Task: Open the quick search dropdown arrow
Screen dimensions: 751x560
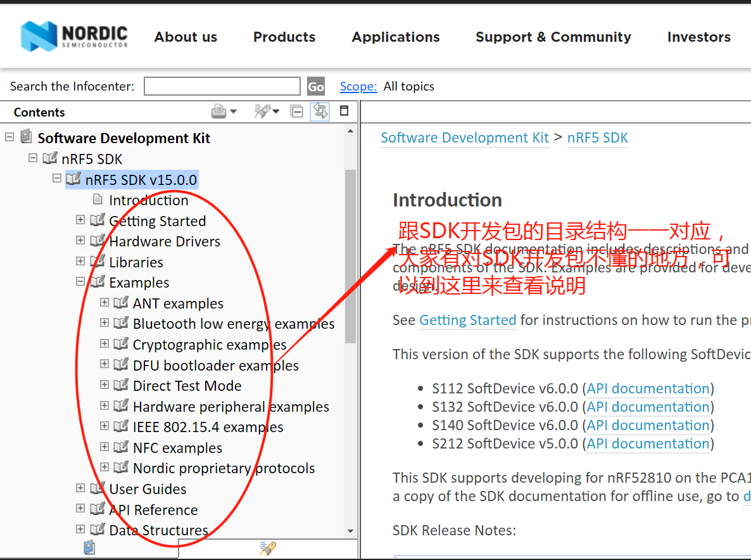Action: [276, 111]
